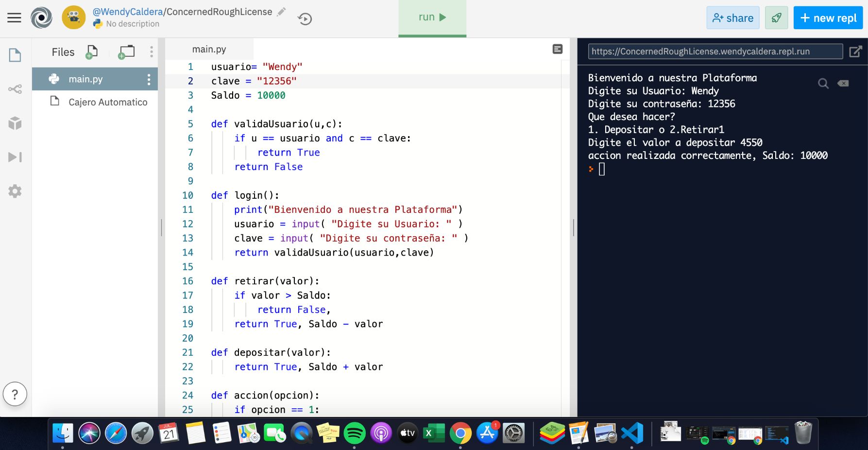Click the repl.run URL field
868x450 pixels.
[715, 52]
